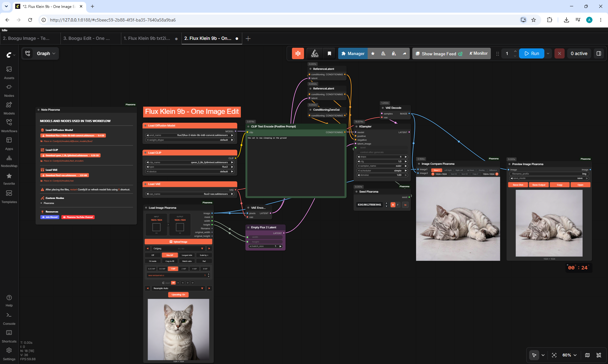This screenshot has width=608, height=364.
Task: Toggle Upscaling: On button
Action: (178, 294)
